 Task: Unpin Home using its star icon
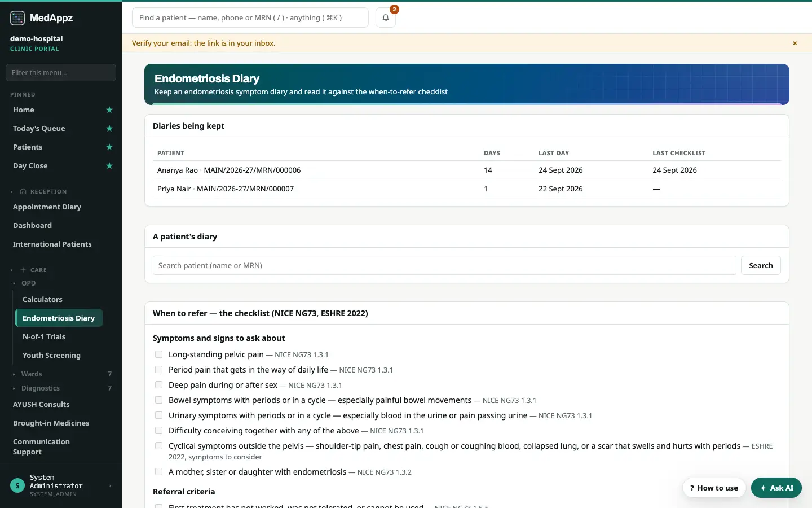pyautogui.click(x=109, y=110)
